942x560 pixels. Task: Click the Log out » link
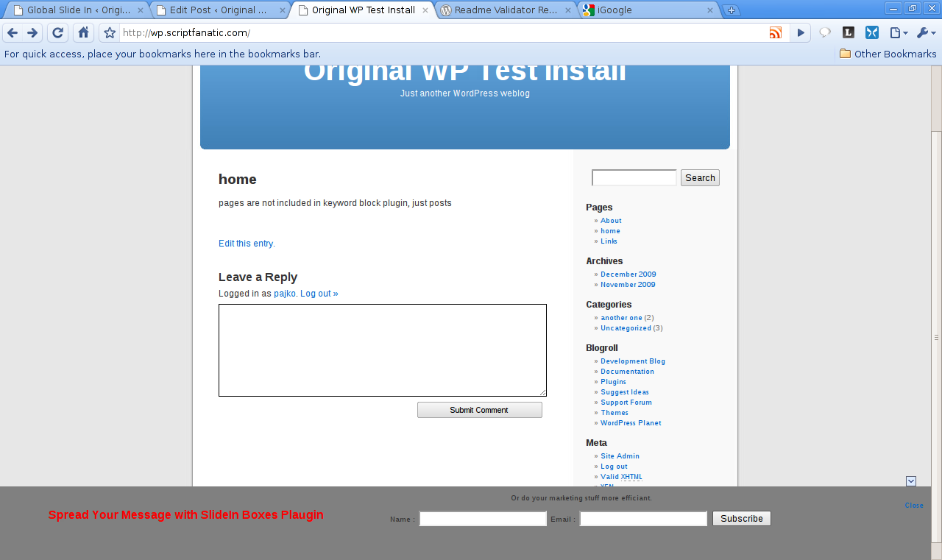click(319, 294)
